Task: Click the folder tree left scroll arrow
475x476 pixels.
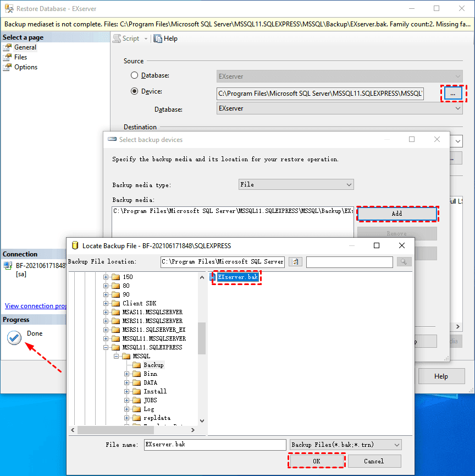Action: [73, 430]
